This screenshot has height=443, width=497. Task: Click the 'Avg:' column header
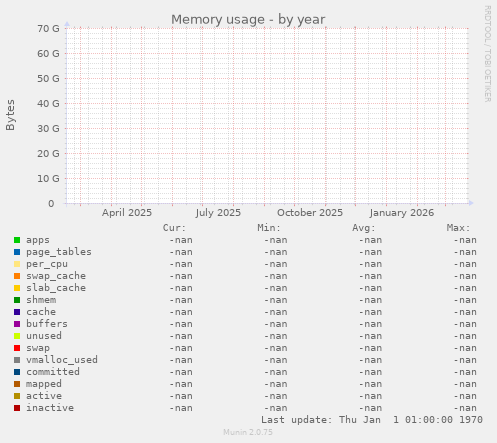click(364, 228)
